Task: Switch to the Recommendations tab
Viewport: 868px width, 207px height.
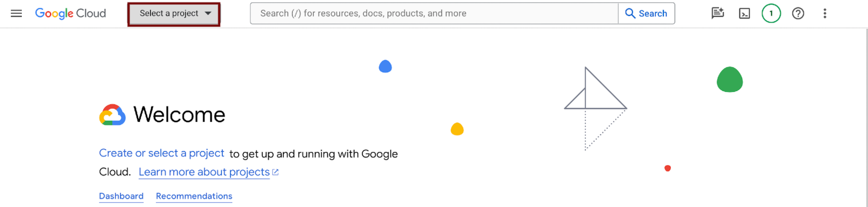Action: click(194, 196)
